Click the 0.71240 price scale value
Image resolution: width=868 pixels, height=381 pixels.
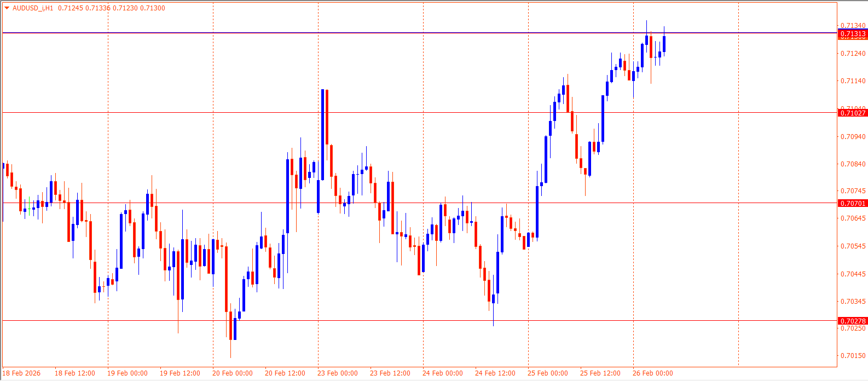[x=853, y=53]
